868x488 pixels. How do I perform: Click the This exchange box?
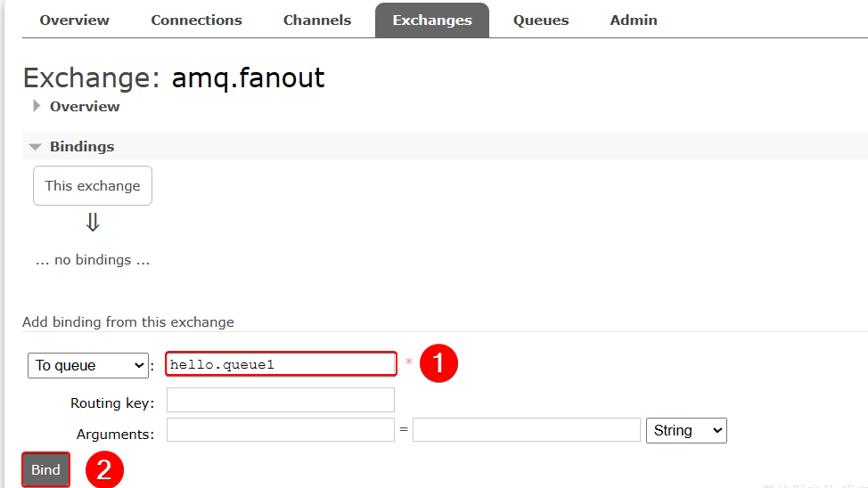(x=93, y=186)
